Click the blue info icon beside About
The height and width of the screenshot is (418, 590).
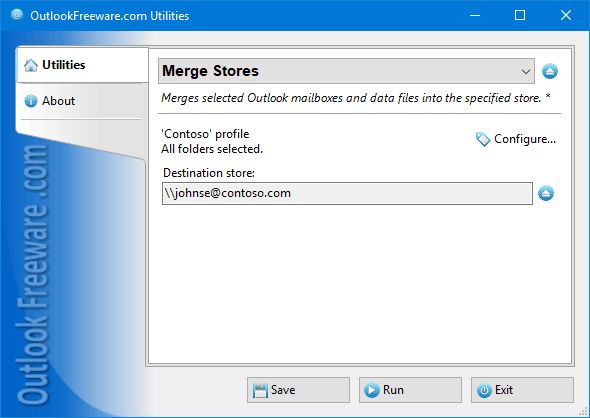[x=30, y=101]
